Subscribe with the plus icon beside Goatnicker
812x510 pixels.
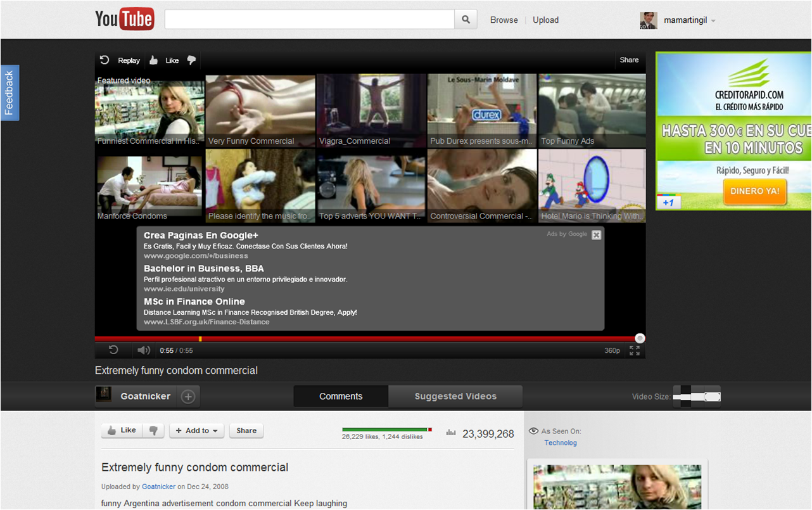[x=188, y=397]
